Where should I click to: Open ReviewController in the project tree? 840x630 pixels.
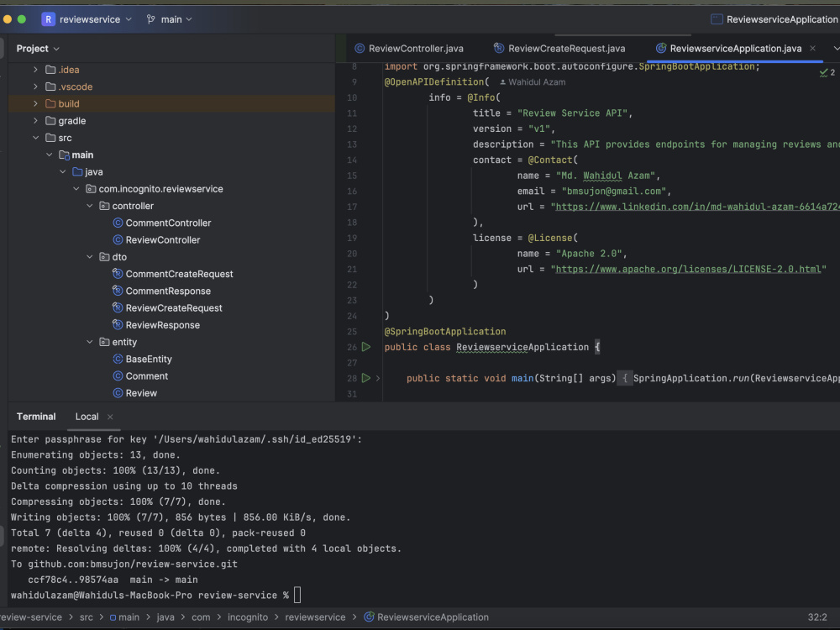163,240
